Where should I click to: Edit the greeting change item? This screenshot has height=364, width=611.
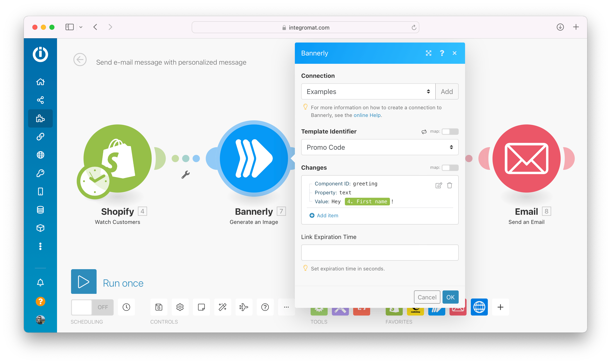pyautogui.click(x=438, y=185)
